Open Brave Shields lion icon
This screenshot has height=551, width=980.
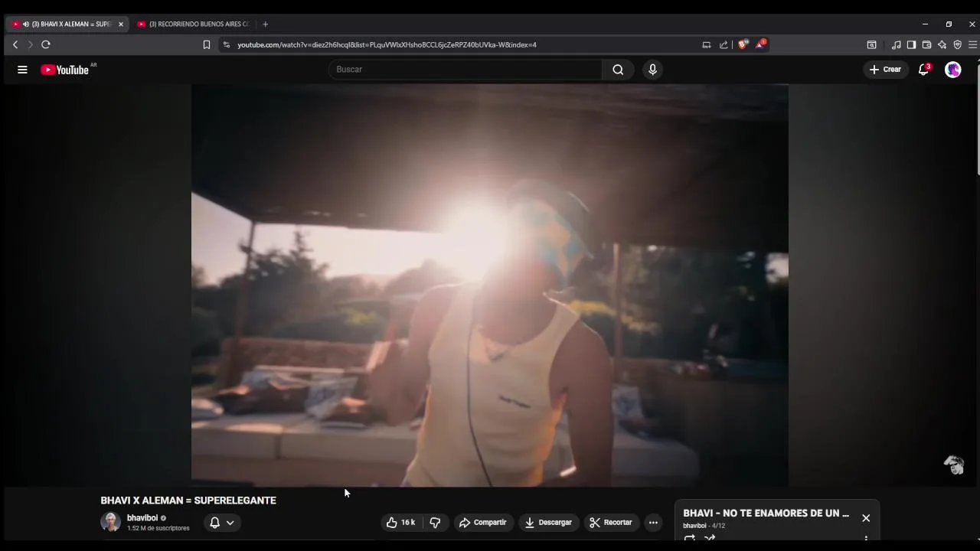(x=742, y=44)
